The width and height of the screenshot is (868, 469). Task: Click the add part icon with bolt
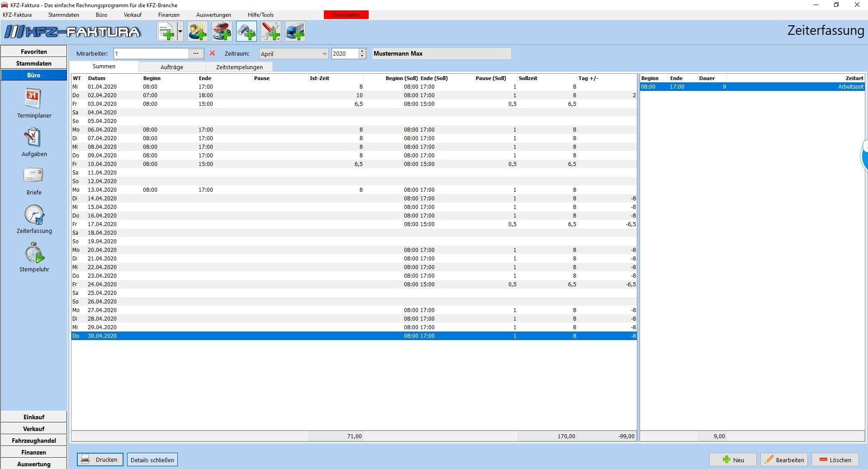pos(247,32)
